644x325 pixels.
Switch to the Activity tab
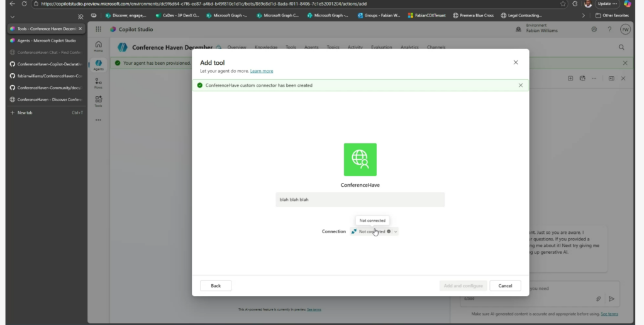coord(355,47)
